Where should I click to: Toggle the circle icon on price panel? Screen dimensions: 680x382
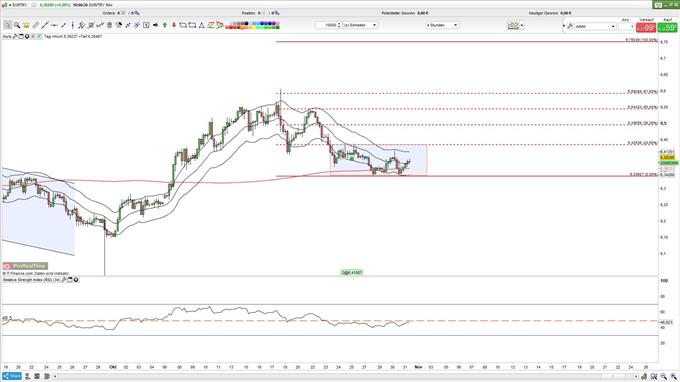tap(27, 36)
